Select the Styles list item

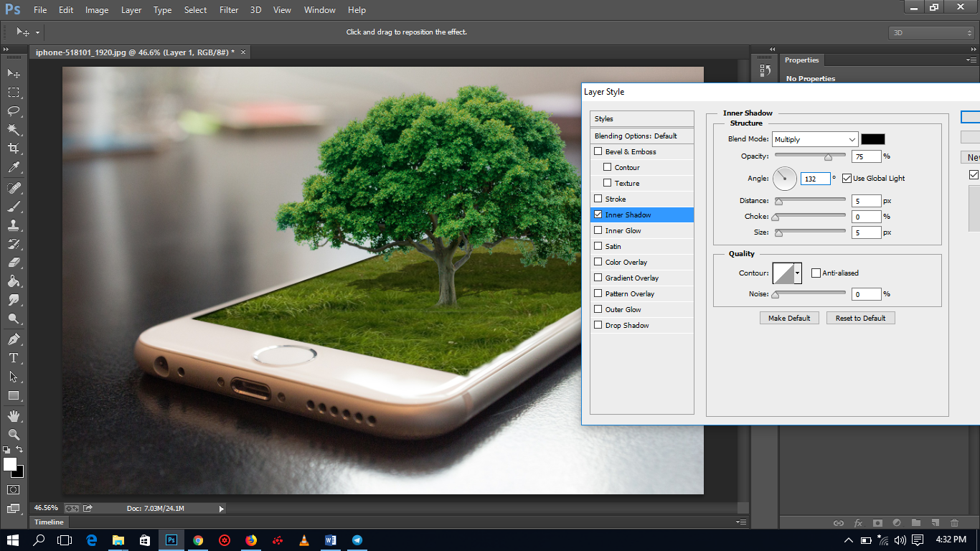642,118
